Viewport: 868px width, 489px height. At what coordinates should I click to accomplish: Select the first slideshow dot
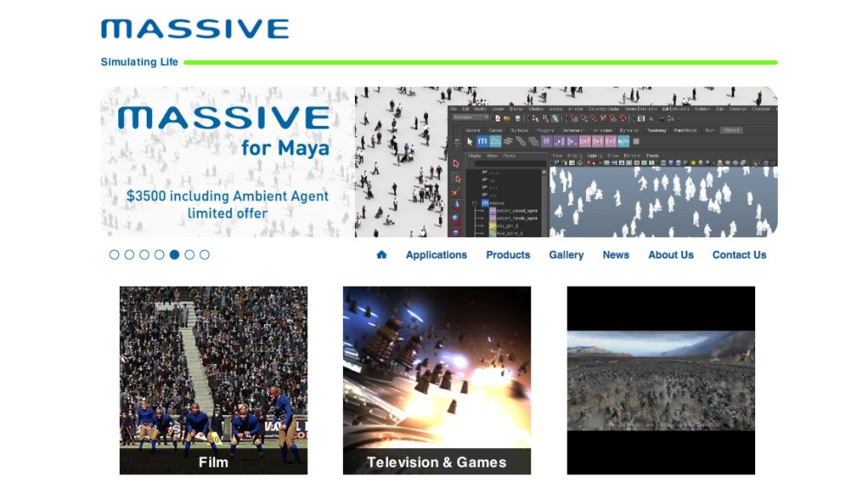pos(114,254)
